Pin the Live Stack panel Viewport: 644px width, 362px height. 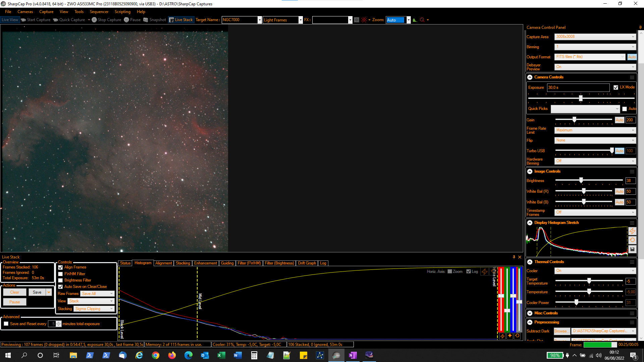(514, 257)
